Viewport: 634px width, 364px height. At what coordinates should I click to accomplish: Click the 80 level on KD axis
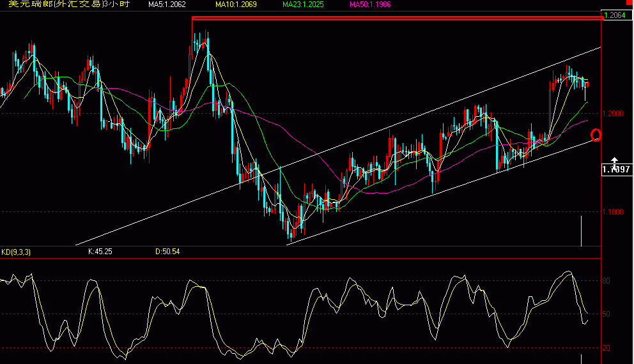pyautogui.click(x=606, y=280)
